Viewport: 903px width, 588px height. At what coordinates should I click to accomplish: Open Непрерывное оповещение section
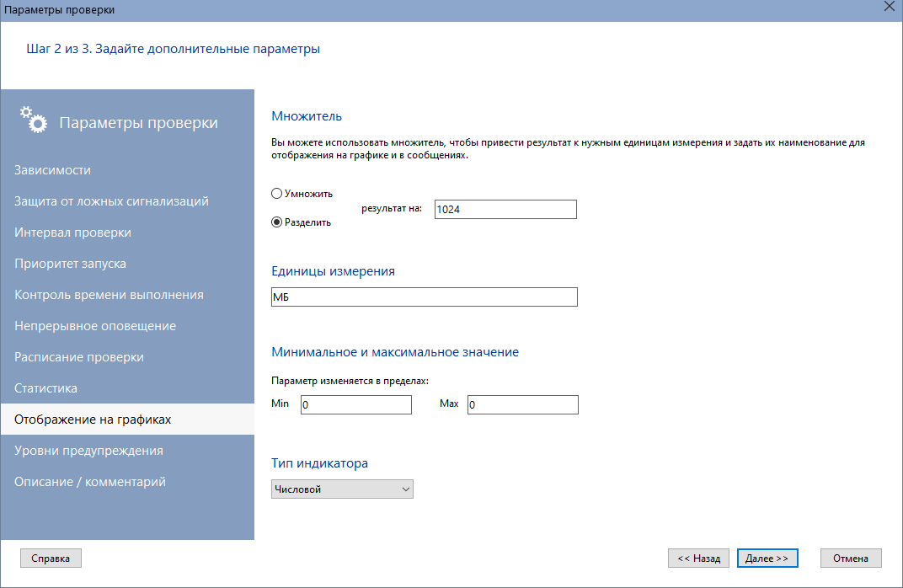point(127,325)
